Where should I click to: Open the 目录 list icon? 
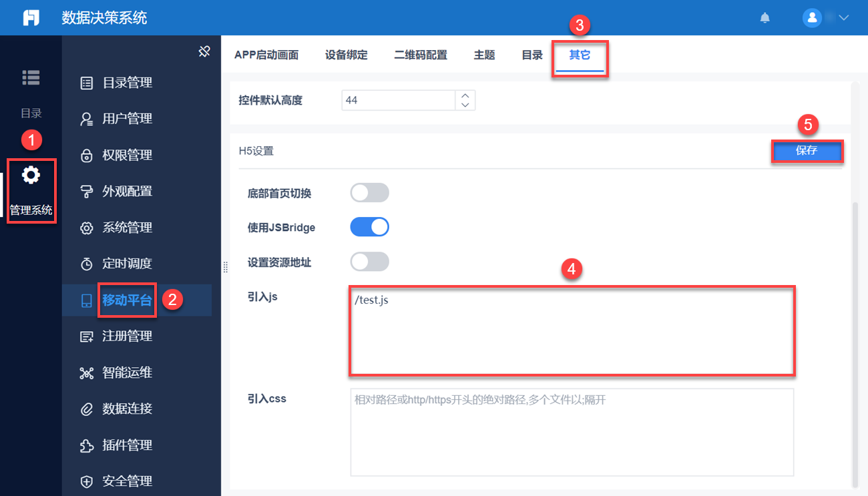[x=31, y=77]
